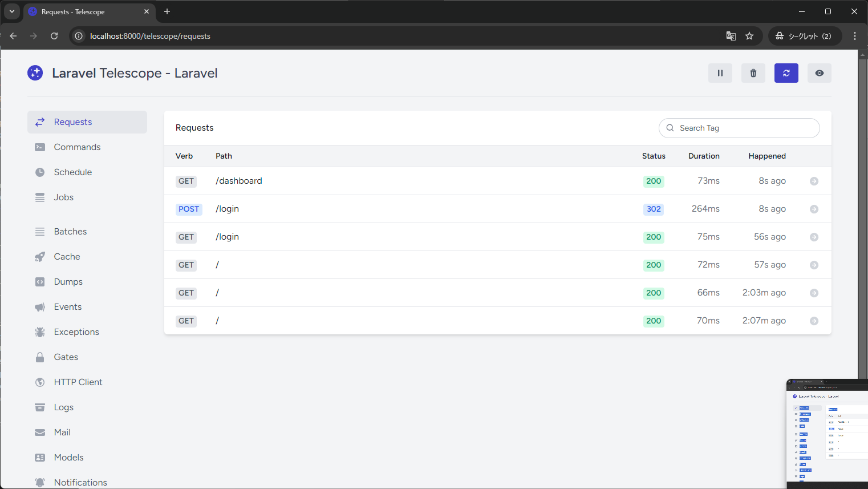
Task: Open the tab search dropdown arrow
Action: point(12,11)
